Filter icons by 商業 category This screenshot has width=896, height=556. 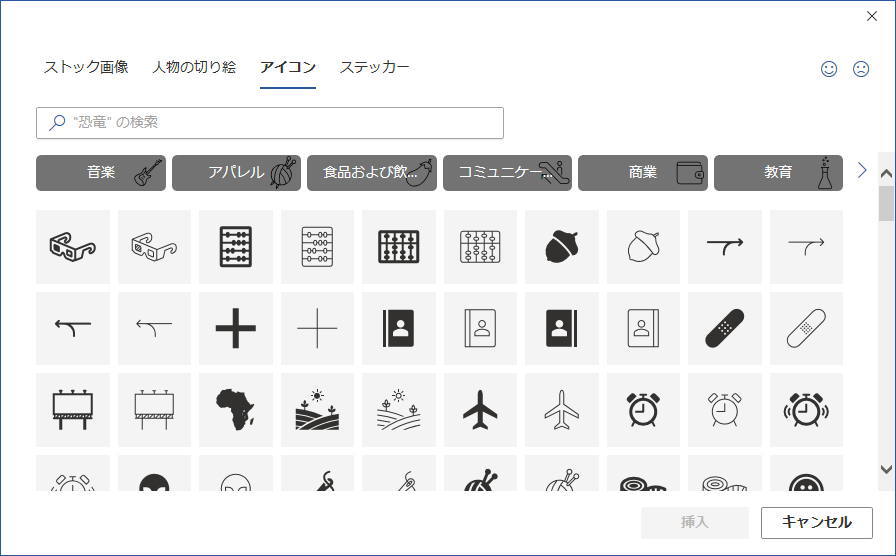point(643,173)
